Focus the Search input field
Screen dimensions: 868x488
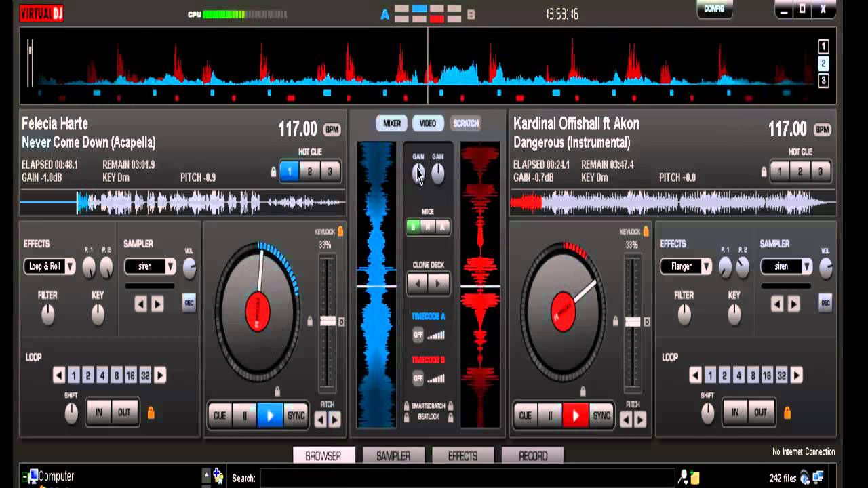467,478
